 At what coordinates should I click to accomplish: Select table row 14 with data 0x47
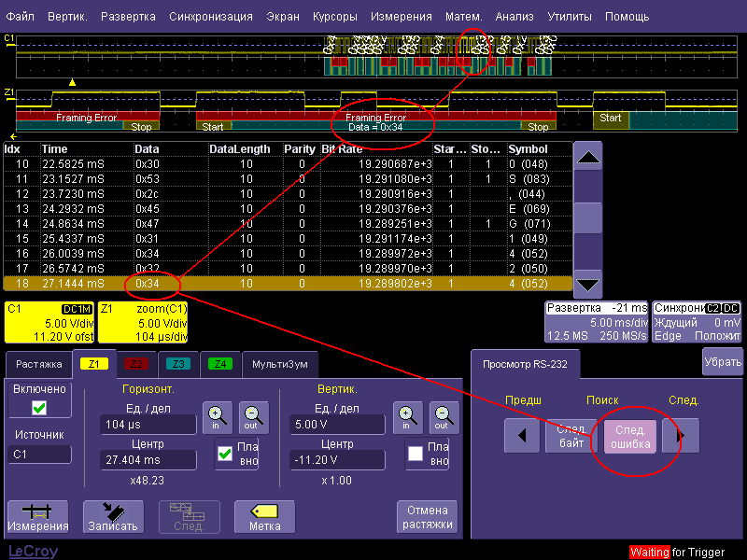[280, 224]
